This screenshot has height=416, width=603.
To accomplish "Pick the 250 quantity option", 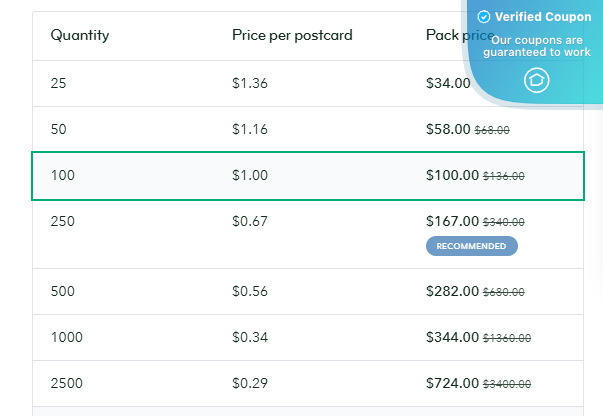I will 62,221.
